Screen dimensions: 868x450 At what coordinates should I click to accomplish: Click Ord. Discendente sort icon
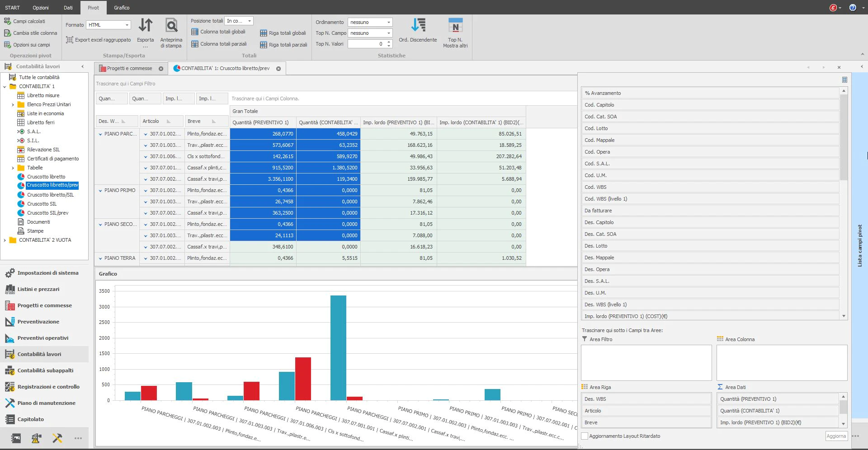(418, 25)
